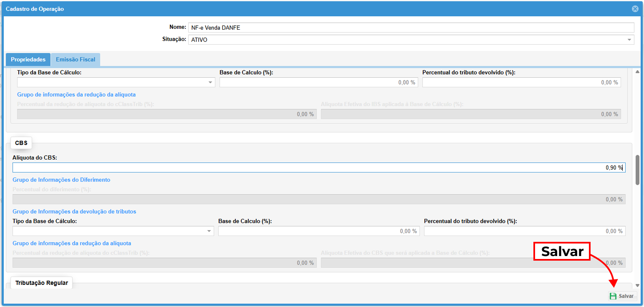Click Percentual do tributo devolvido field in CBS section
Viewport: 644px width, 307px height.
[524, 231]
